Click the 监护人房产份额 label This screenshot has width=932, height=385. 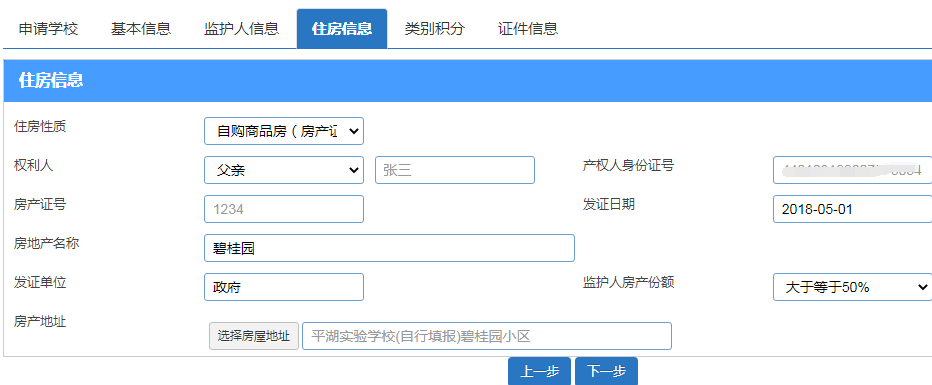[x=628, y=283]
